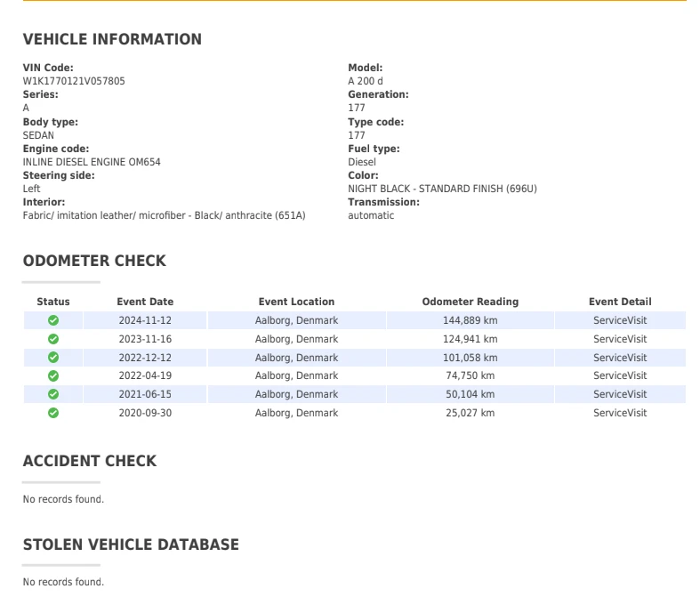Click the Stolen Vehicle Database heading

131,544
